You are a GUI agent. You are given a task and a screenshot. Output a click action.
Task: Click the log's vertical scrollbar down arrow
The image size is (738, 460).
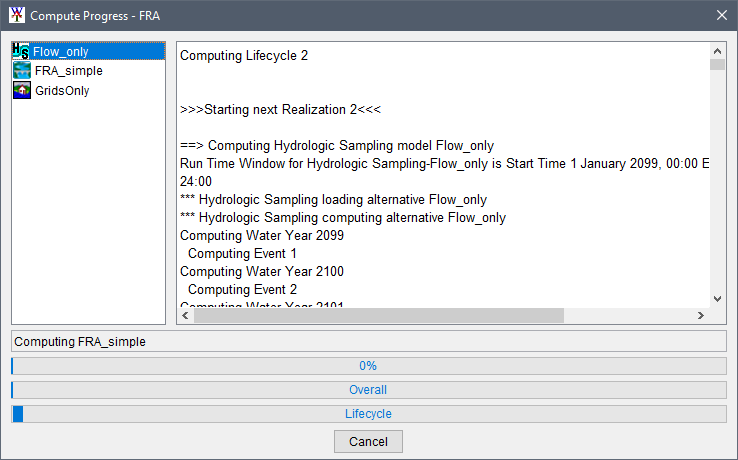(x=717, y=299)
